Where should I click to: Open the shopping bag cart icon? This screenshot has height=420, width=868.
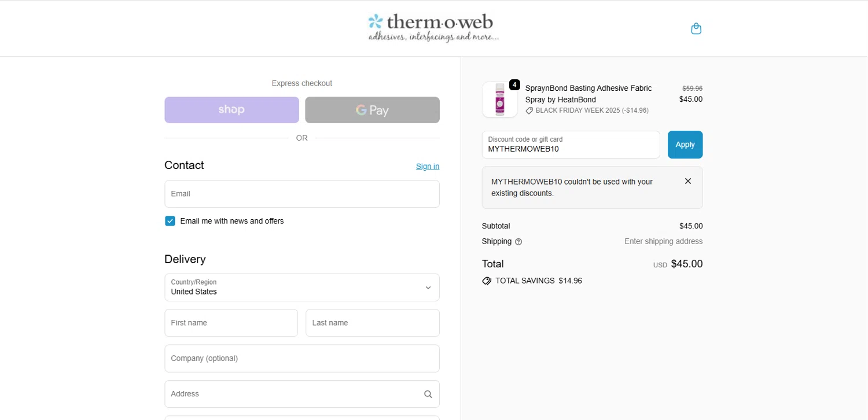[696, 28]
